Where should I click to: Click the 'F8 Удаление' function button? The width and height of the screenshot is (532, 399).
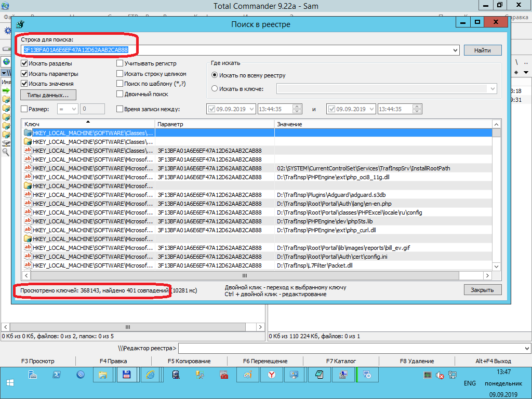[417, 361]
